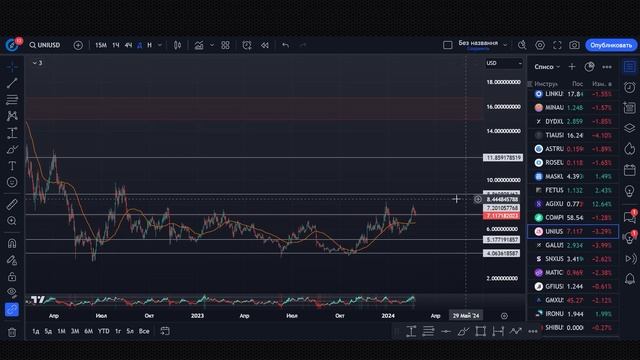Toggle hide all drawings eye icon
This screenshot has height=360, width=640.
pyautogui.click(x=12, y=293)
